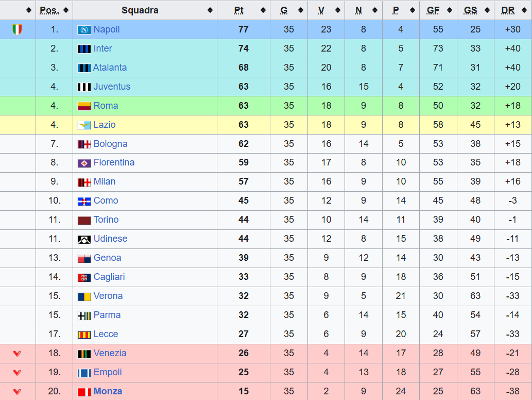This screenshot has width=532, height=400.
Task: Open the Atalanta team link
Action: pos(110,68)
